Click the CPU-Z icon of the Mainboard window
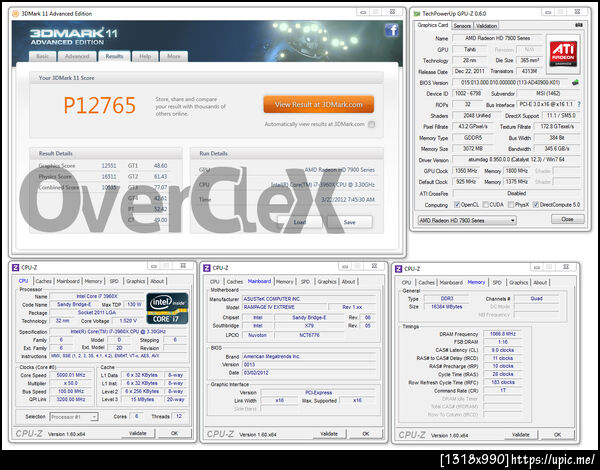This screenshot has height=470, width=600. point(207,268)
